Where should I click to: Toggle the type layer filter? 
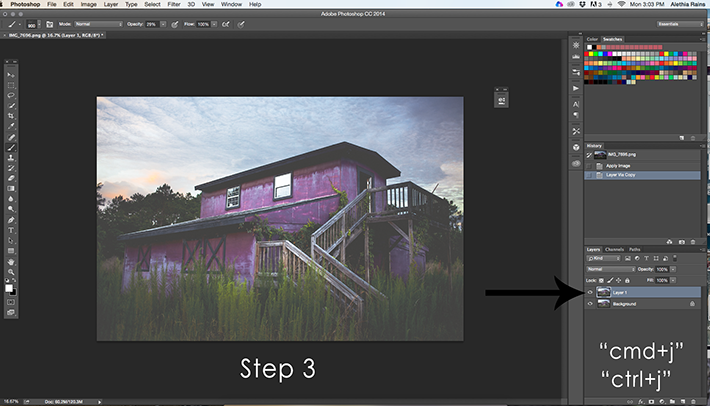[x=647, y=258]
